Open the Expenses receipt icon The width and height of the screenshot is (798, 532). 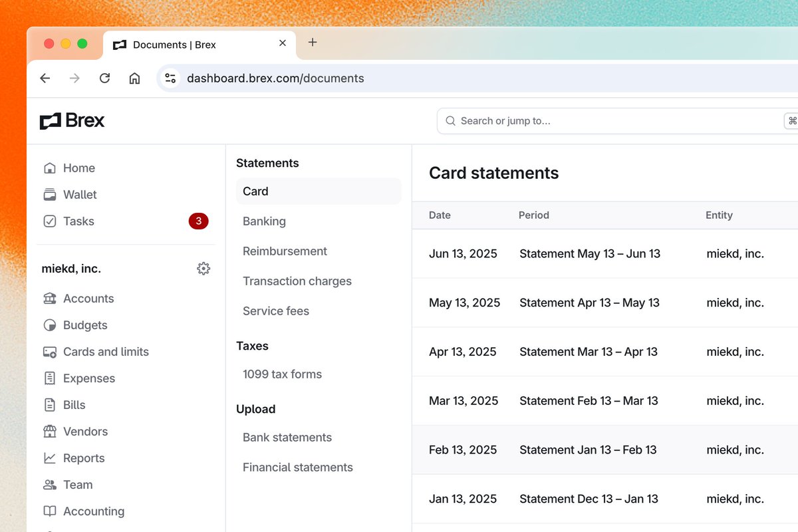point(50,378)
